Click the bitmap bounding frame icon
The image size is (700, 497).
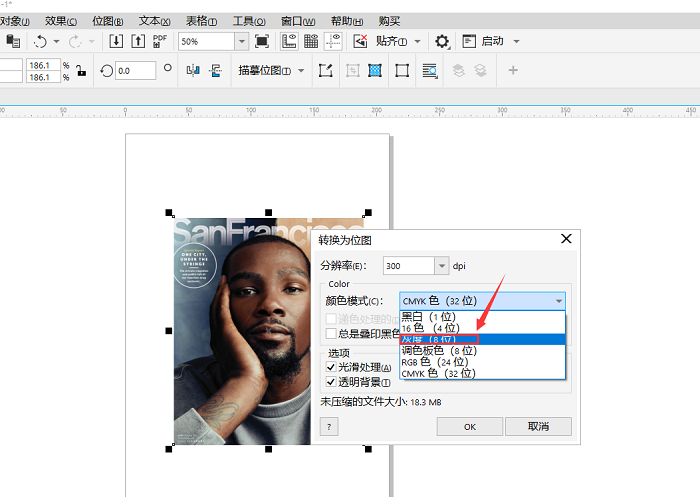pos(402,71)
